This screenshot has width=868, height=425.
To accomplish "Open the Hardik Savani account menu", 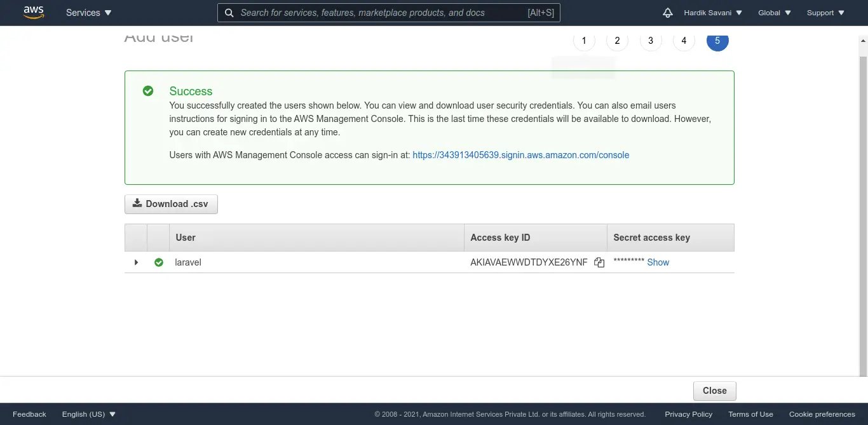I will 712,13.
